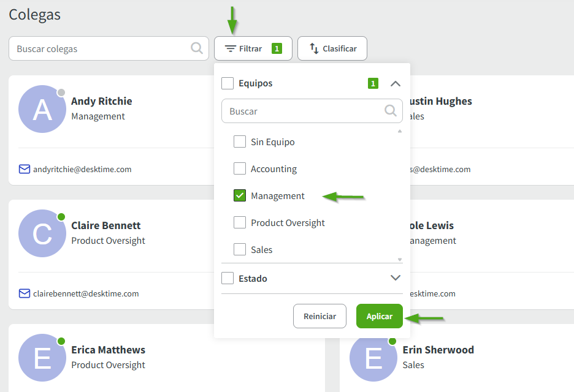The height and width of the screenshot is (392, 574).
Task: Open the Clasificar sort menu
Action: click(332, 48)
